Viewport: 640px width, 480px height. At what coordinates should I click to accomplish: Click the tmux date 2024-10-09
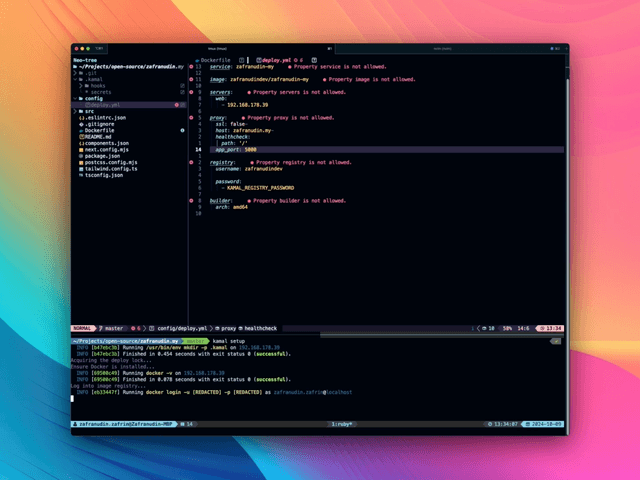(x=543, y=424)
